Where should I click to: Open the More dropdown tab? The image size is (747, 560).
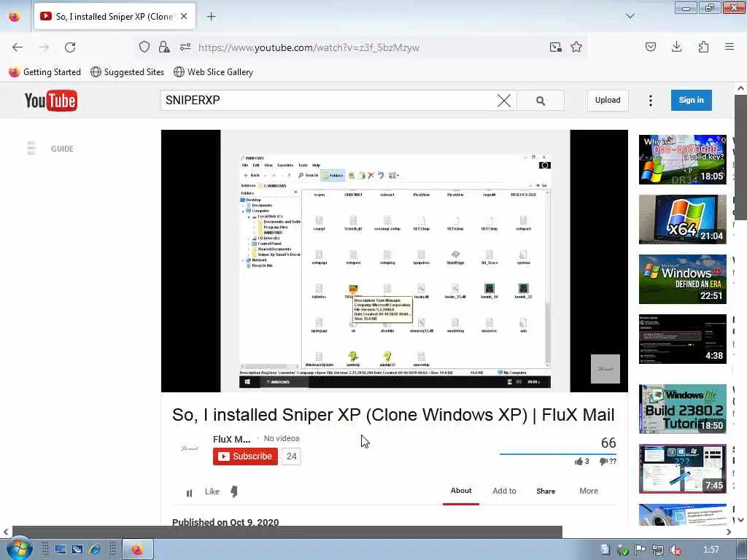(x=589, y=491)
